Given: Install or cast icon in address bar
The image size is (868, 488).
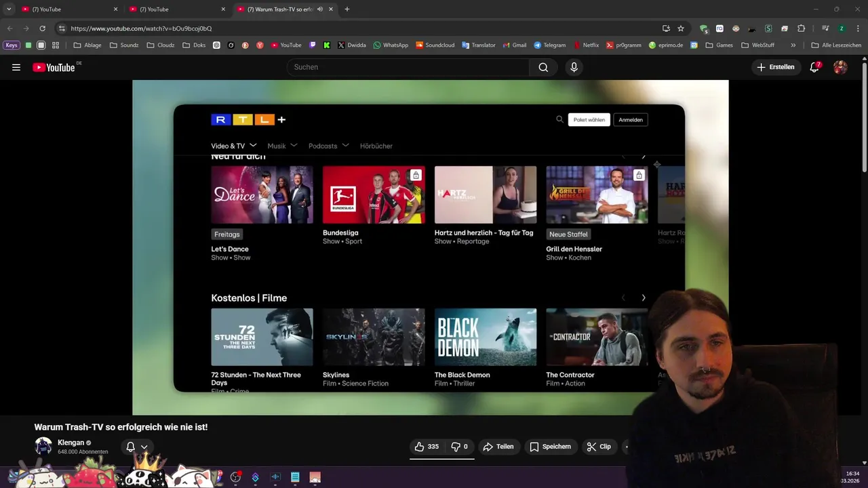Looking at the screenshot, I should click(666, 28).
